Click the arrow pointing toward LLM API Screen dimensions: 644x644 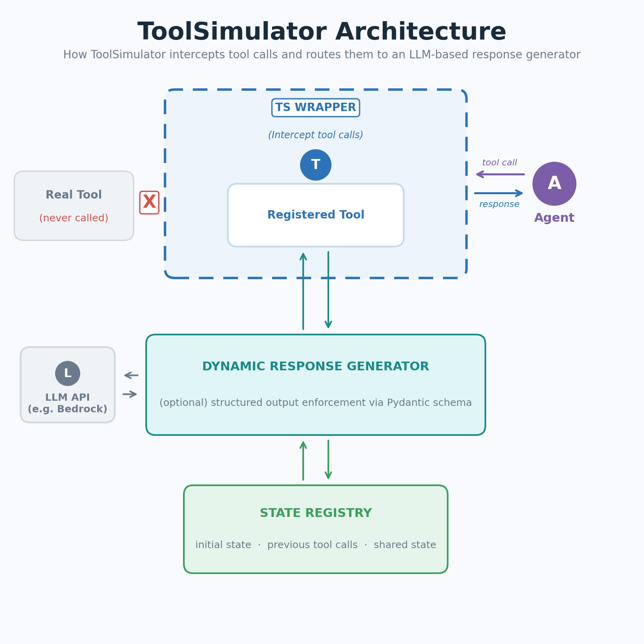130,375
